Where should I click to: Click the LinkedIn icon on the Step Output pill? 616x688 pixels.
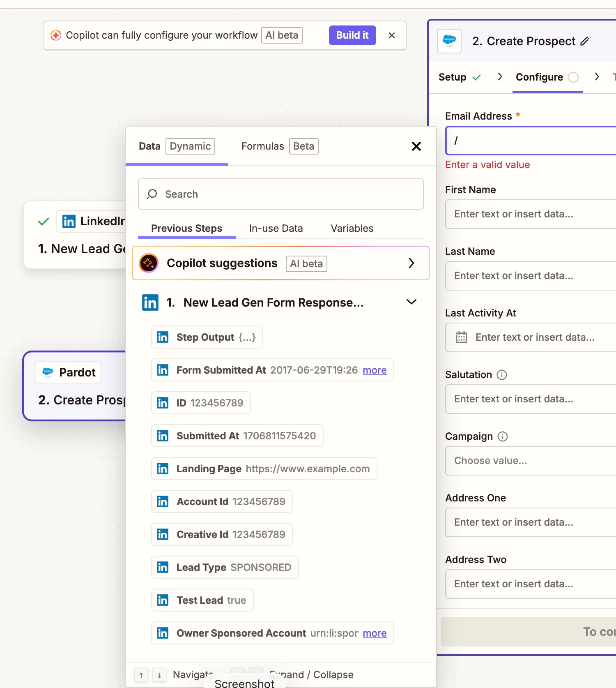click(163, 337)
